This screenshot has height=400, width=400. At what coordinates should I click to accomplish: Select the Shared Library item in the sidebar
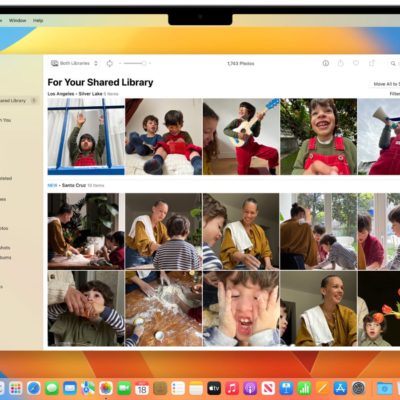(x=18, y=100)
